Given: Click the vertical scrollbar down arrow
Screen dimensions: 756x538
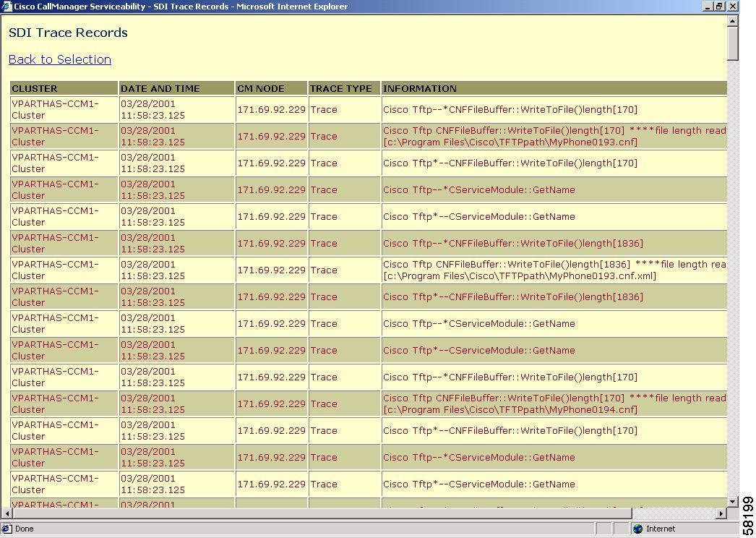Looking at the screenshot, I should (732, 502).
